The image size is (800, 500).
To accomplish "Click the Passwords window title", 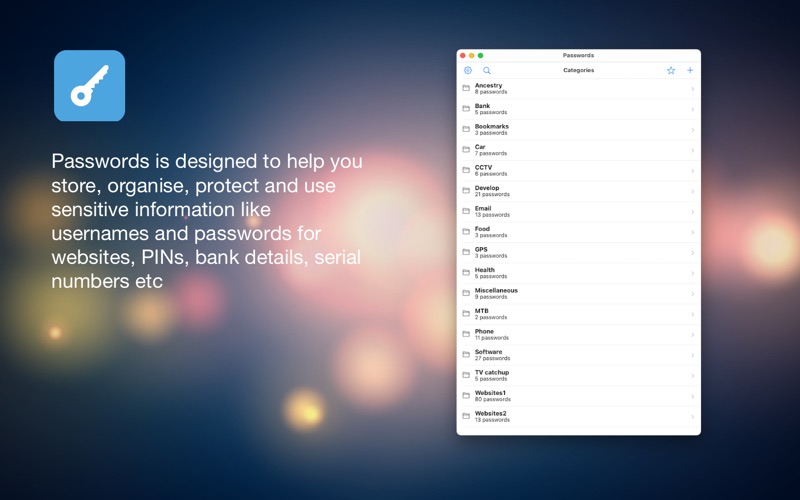I will pyautogui.click(x=578, y=55).
